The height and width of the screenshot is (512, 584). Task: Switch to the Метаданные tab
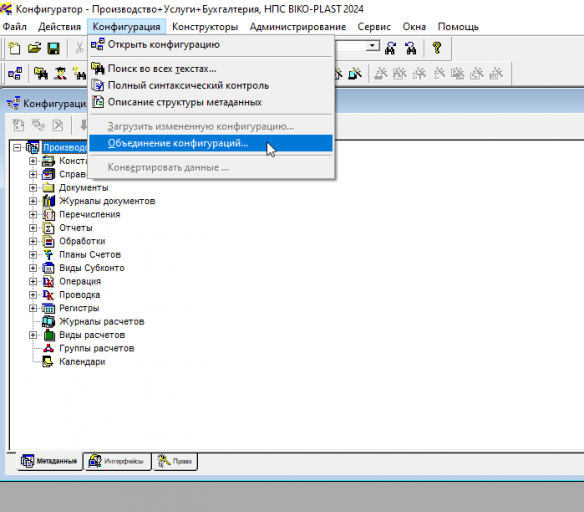50,461
